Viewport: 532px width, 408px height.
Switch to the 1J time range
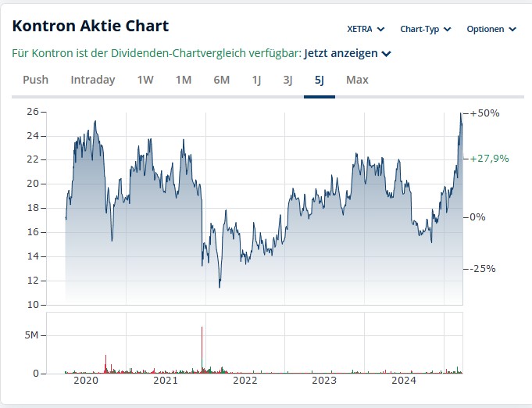256,80
